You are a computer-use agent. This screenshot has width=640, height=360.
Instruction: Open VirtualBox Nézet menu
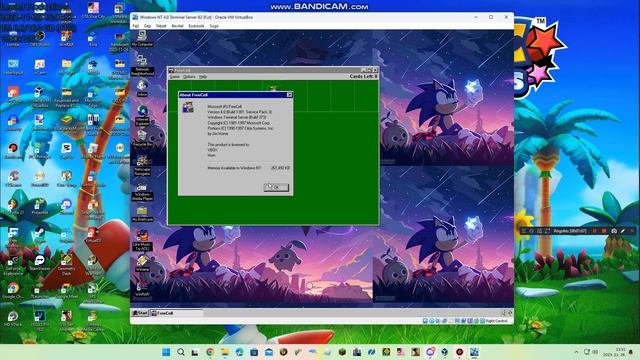pos(161,26)
